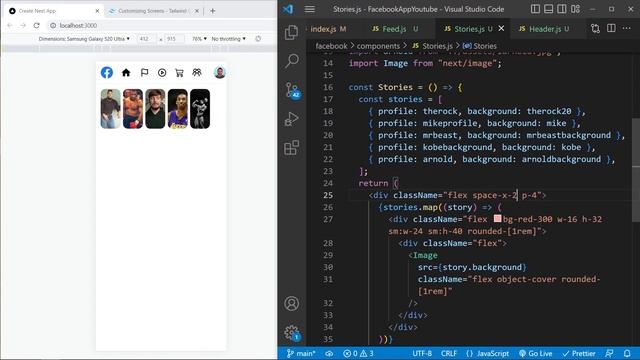Click the profile avatar in preview header
Screen dimensions: 640x360
click(220, 73)
